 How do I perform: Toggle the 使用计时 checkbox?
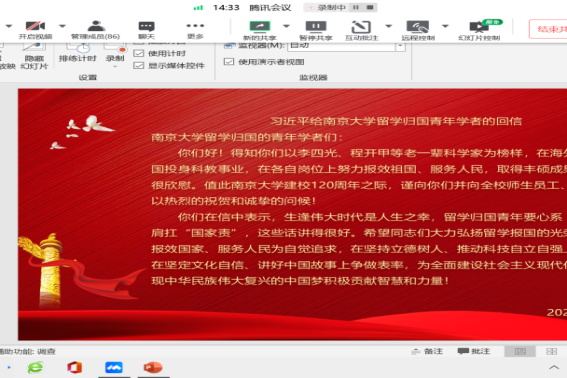138,54
